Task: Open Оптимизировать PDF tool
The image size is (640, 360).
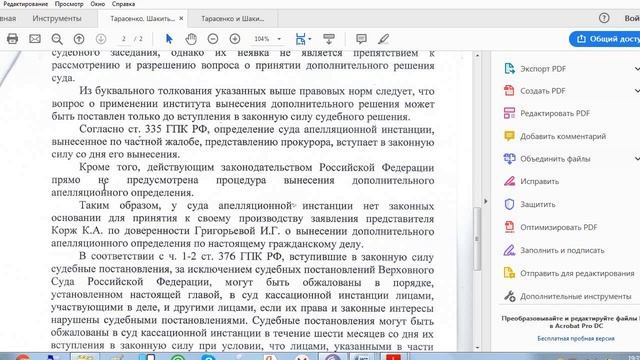Action: coord(551,227)
